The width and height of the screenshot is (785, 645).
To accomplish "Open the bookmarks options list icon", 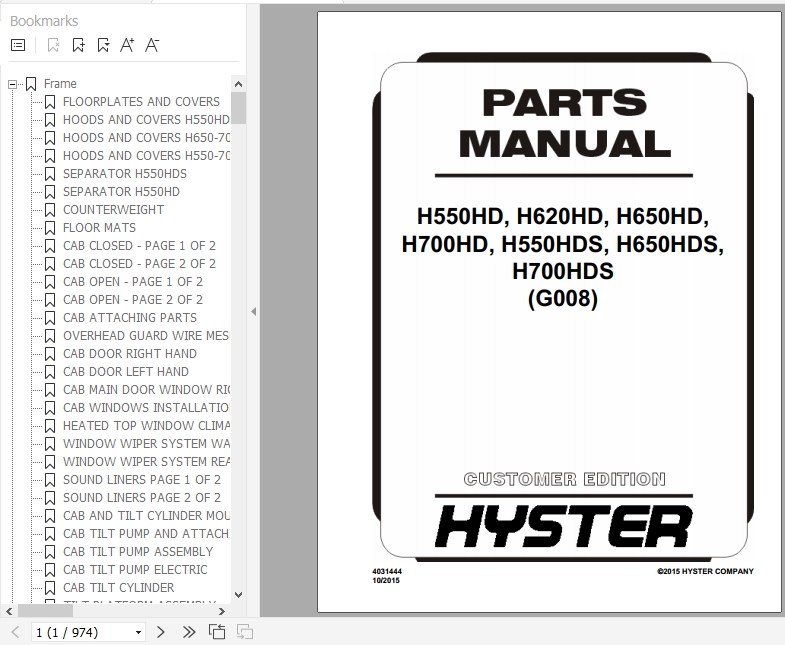I will pyautogui.click(x=18, y=45).
